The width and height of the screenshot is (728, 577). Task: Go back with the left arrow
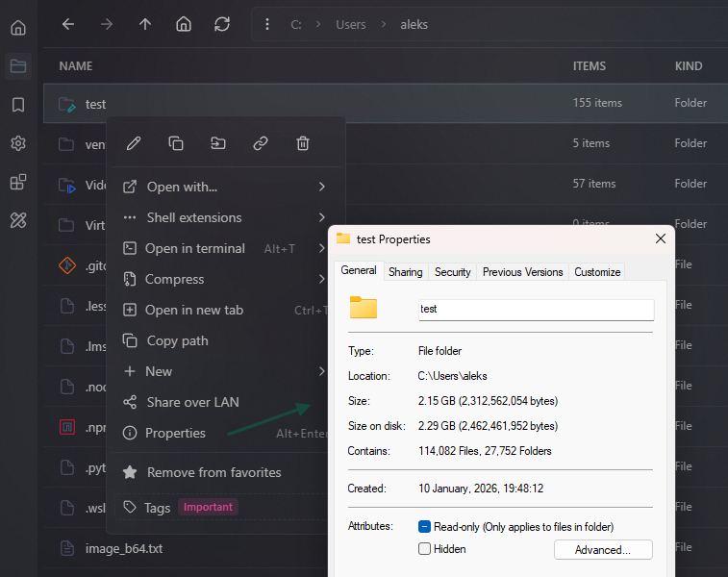(68, 24)
